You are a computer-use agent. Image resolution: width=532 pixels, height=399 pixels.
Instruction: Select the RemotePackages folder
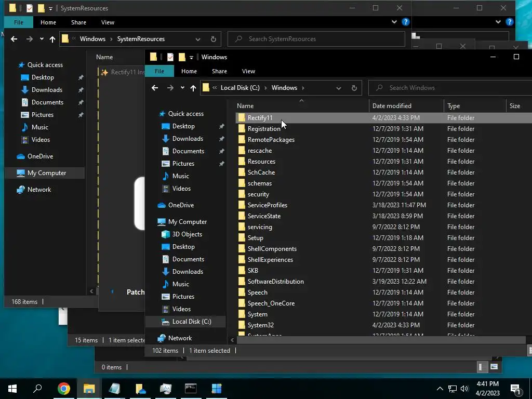tap(271, 139)
